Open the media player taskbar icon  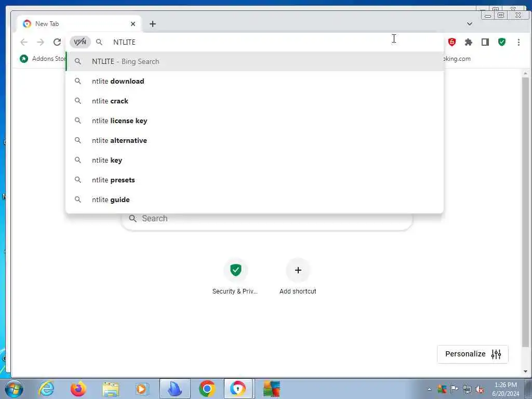pyautogui.click(x=142, y=389)
